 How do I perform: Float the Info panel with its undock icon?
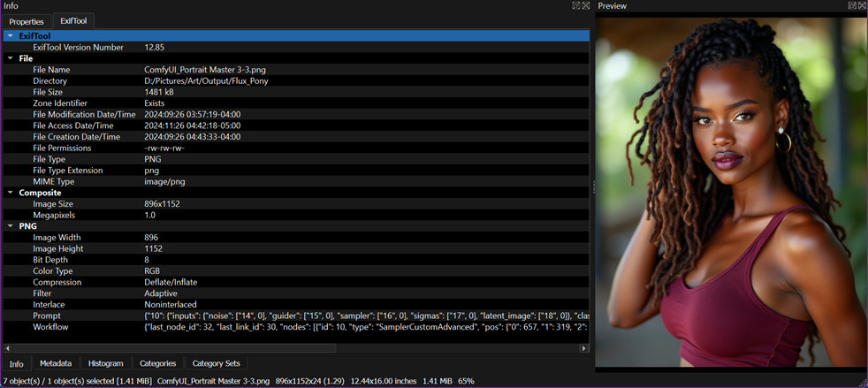coord(575,5)
